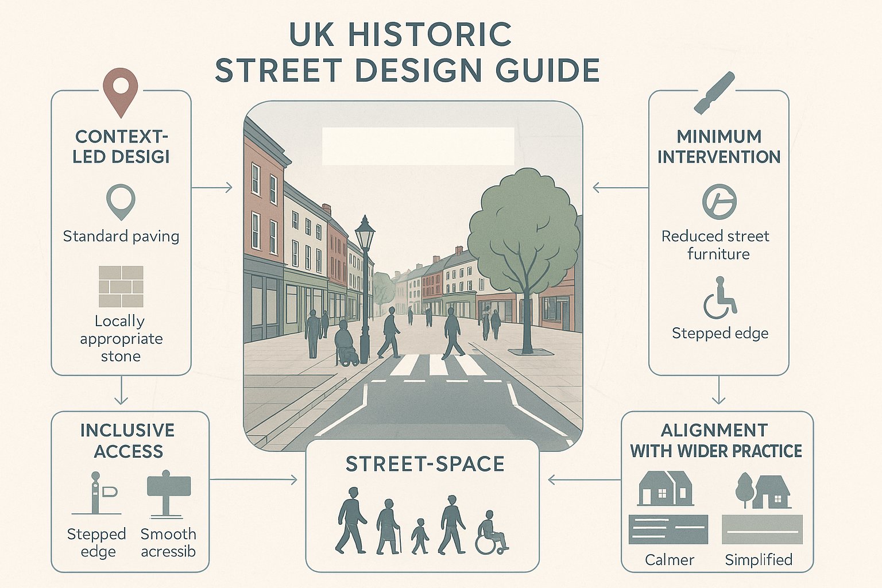Click the Reduced street furniture label
The height and width of the screenshot is (588, 882).
716,245
